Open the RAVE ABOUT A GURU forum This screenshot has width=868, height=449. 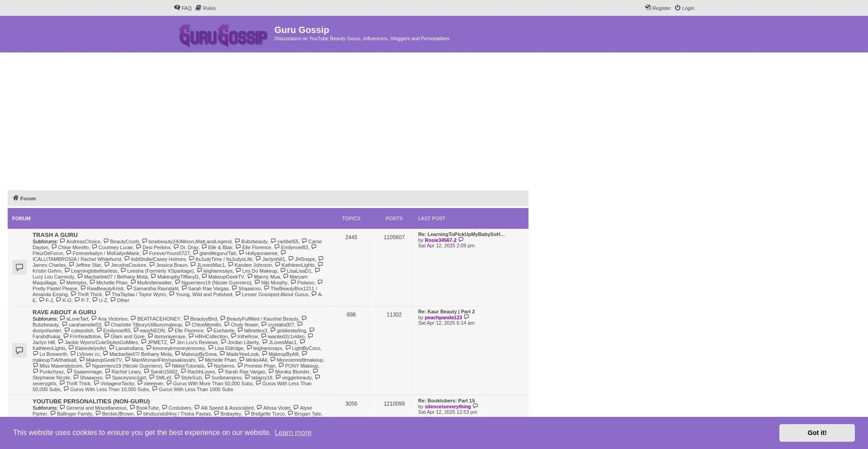pyautogui.click(x=64, y=312)
